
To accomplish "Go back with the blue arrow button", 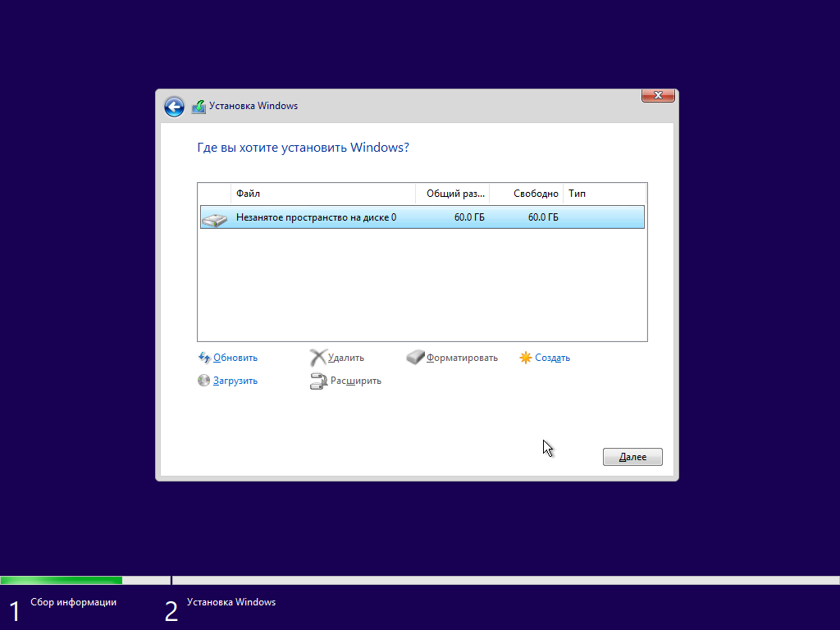I will (x=174, y=107).
